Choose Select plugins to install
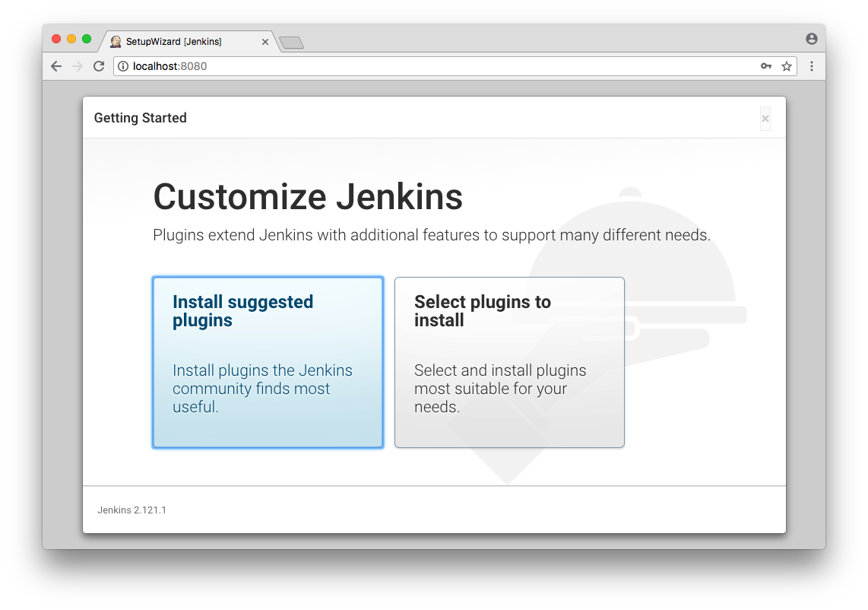Viewport: 868px width, 610px height. pos(509,362)
